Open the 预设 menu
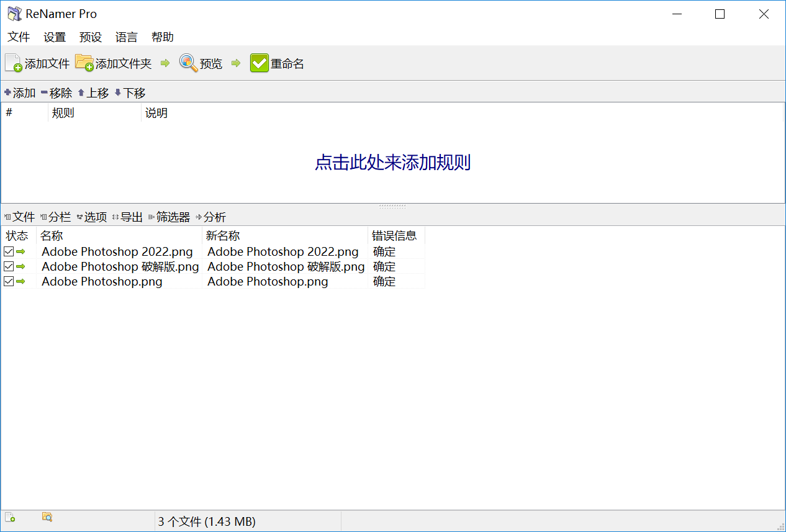786x532 pixels. 91,37
